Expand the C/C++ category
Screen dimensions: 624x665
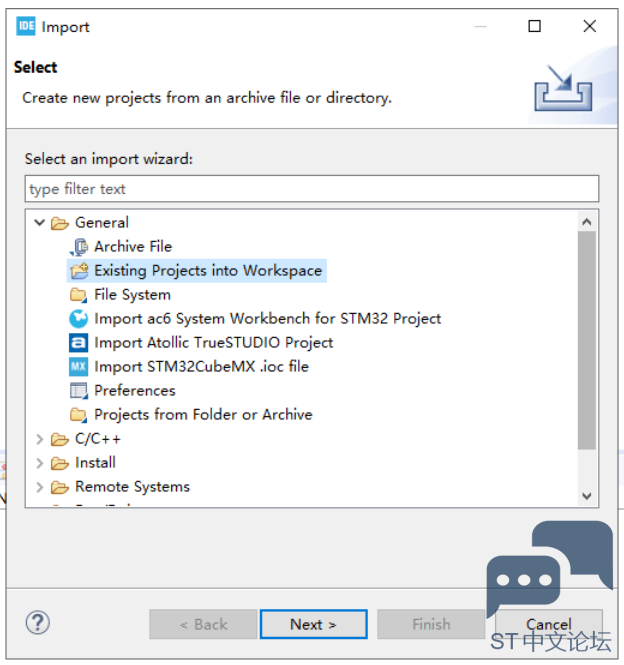click(x=39, y=439)
